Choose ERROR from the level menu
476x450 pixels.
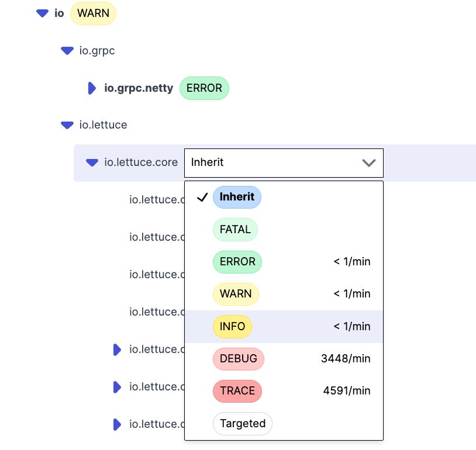click(x=237, y=261)
